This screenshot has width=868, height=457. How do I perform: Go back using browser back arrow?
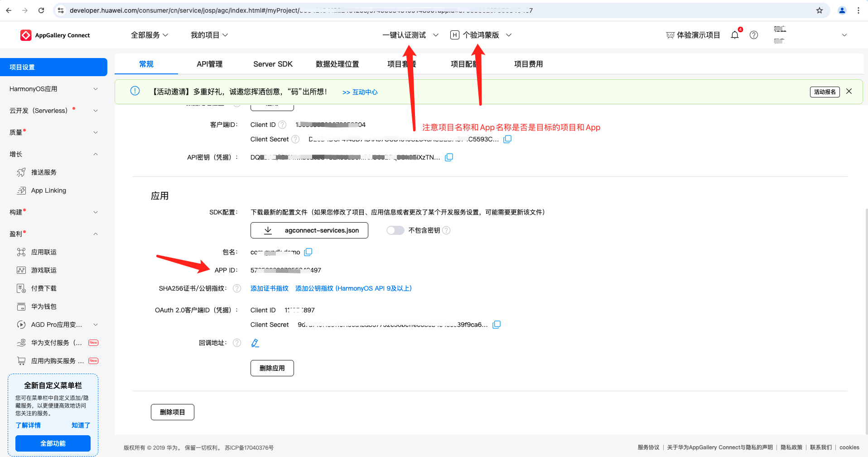pos(9,10)
